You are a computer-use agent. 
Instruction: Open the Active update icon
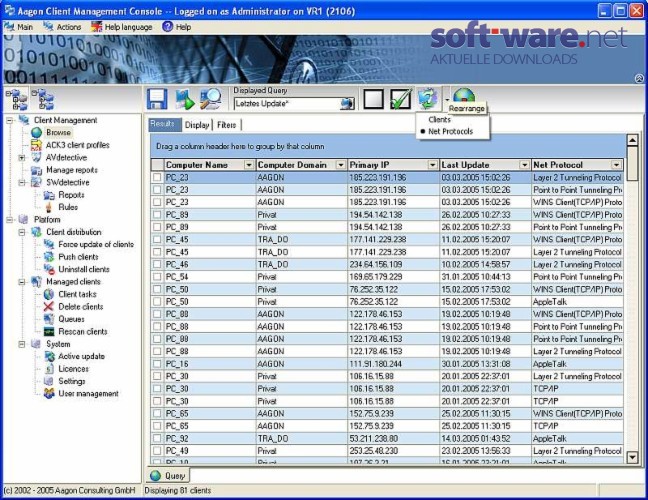click(x=49, y=356)
